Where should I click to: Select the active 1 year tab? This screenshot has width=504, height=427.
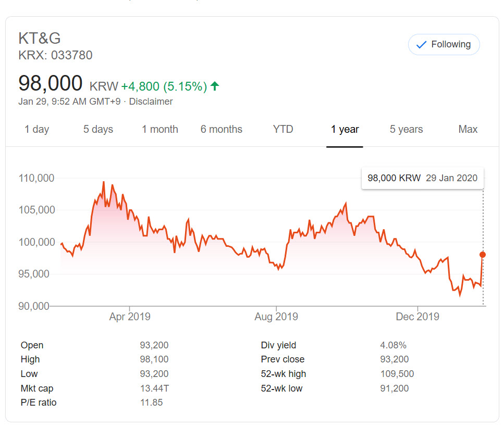[x=345, y=129]
